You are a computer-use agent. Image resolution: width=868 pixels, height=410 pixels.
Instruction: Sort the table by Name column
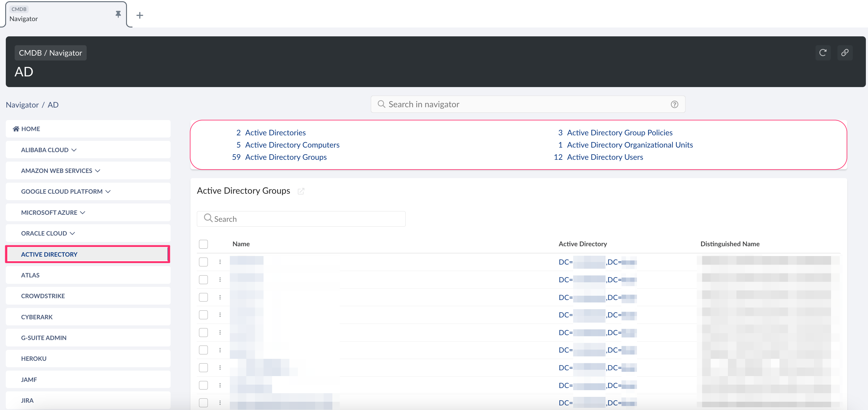pos(241,244)
